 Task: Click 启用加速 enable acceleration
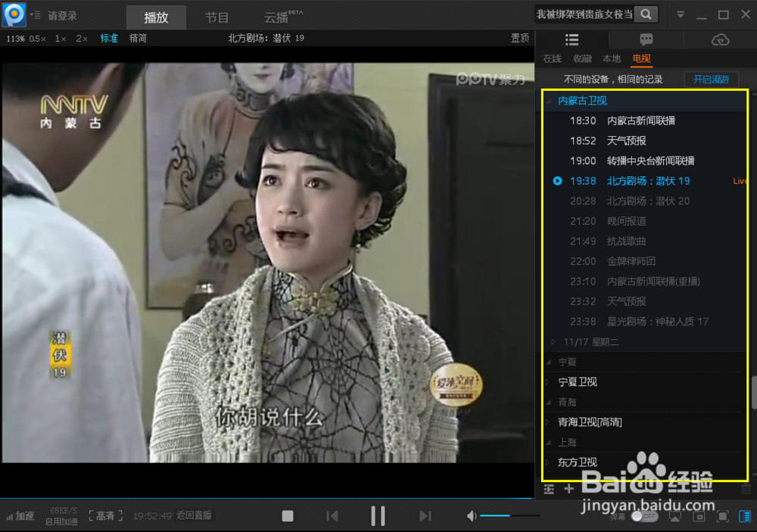coord(61,522)
